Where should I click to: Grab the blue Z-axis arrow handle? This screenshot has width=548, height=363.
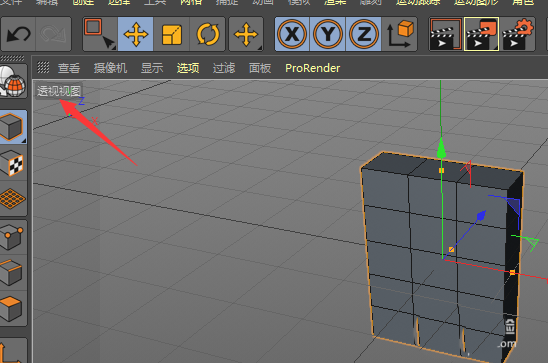tap(481, 216)
